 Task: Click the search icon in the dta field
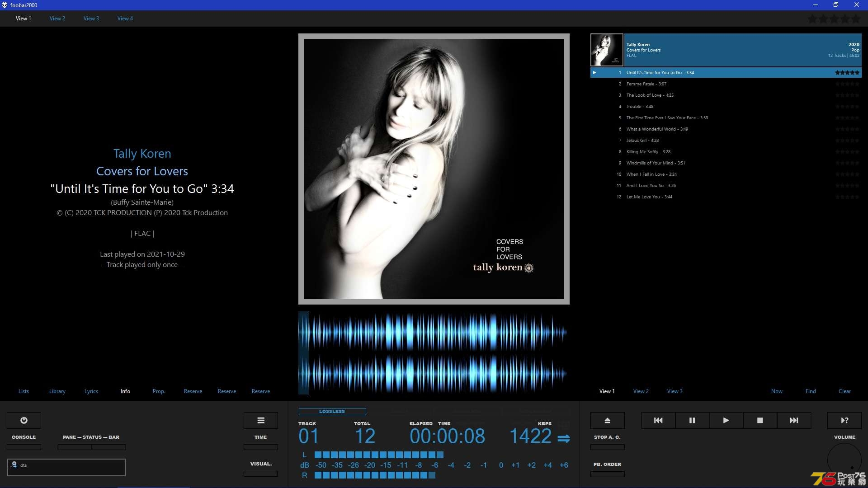point(14,465)
